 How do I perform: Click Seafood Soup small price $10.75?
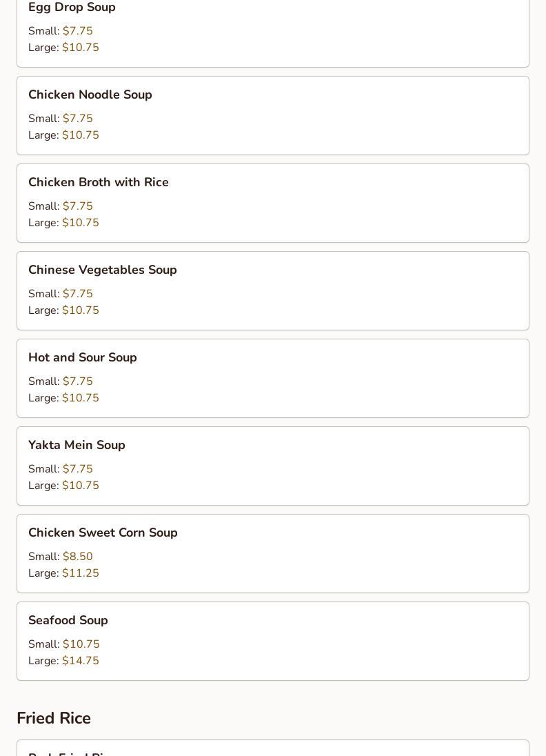(81, 644)
